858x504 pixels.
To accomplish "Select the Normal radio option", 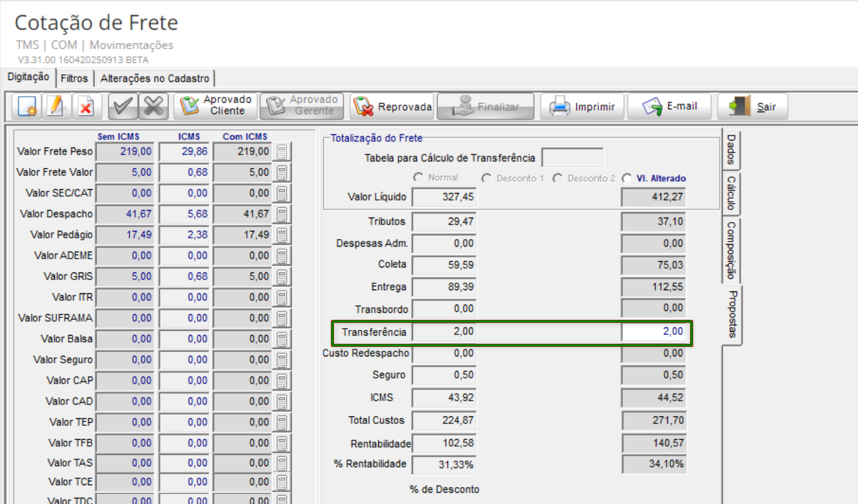I will [x=418, y=179].
